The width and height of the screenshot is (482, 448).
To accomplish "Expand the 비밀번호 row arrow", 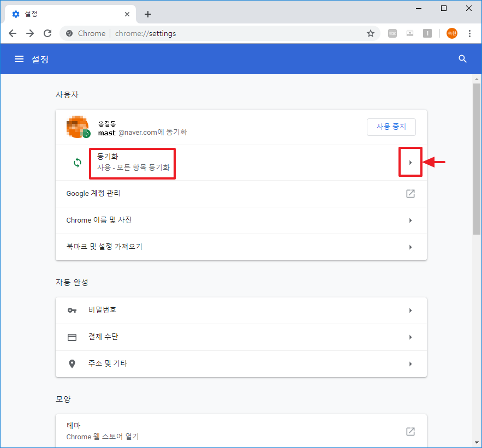I will (x=410, y=310).
